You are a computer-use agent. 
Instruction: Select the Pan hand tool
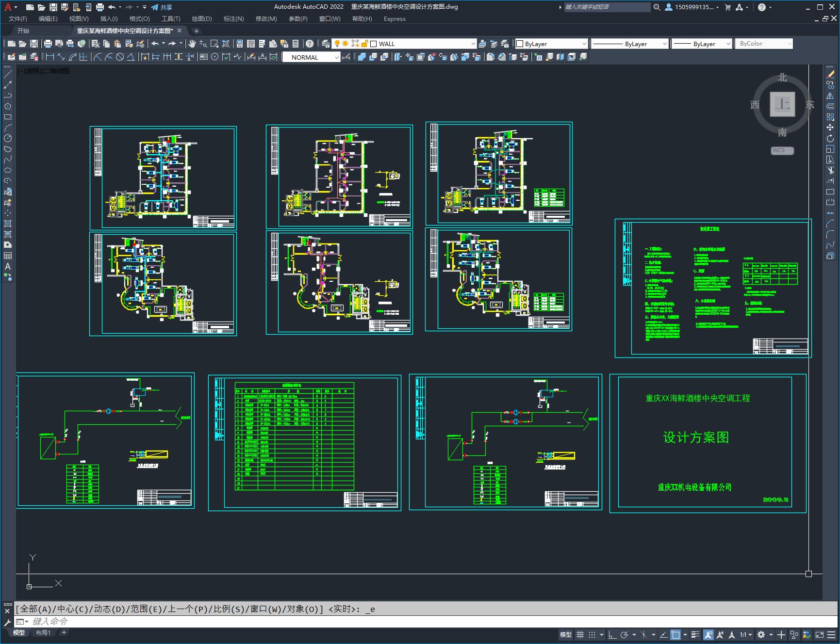tap(192, 44)
